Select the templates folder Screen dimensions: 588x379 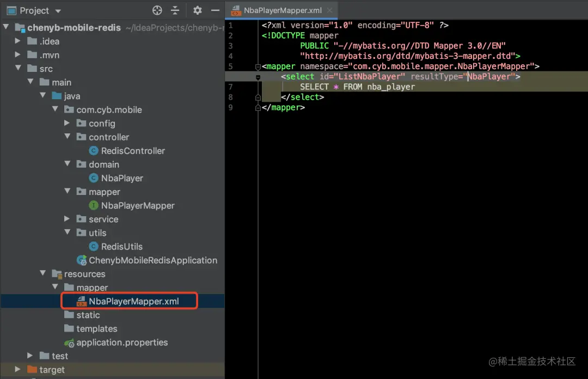(97, 329)
